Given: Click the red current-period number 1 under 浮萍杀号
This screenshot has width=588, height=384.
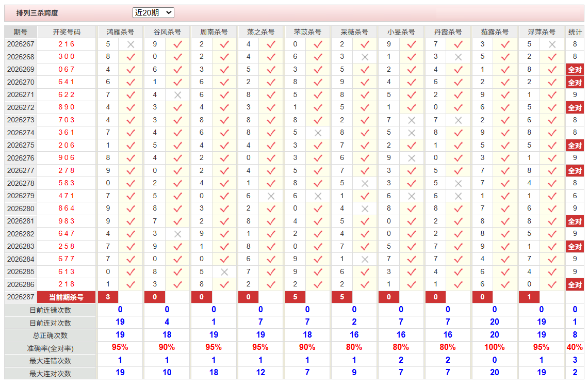Looking at the screenshot, I should pyautogui.click(x=529, y=297).
